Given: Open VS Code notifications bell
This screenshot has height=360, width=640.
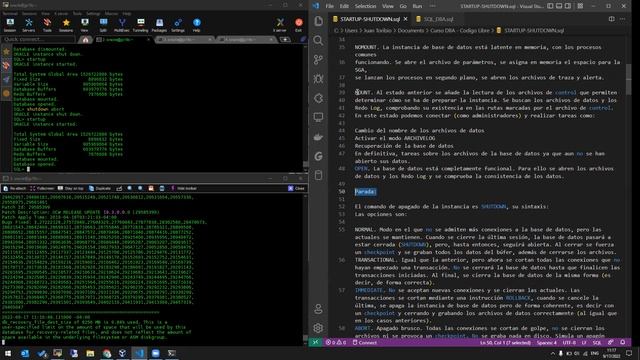Looking at the screenshot, I should tap(623, 342).
